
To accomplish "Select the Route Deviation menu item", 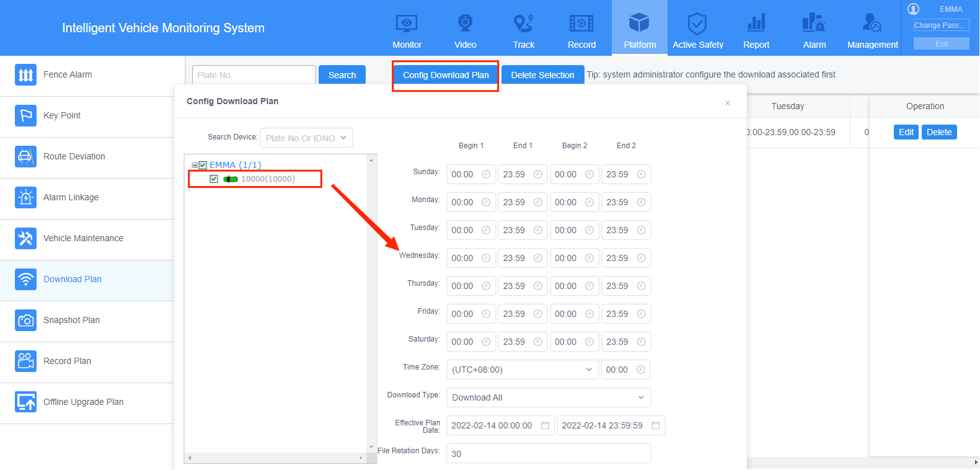I will tap(87, 157).
